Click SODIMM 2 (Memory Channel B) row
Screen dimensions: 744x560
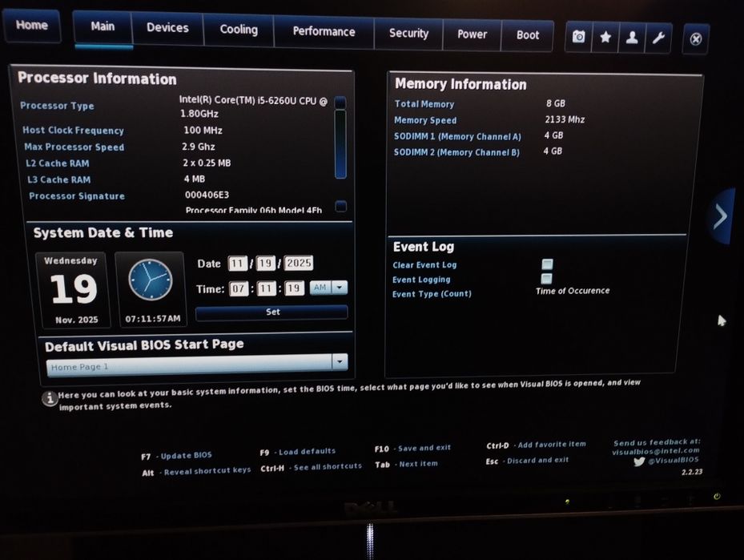(477, 152)
